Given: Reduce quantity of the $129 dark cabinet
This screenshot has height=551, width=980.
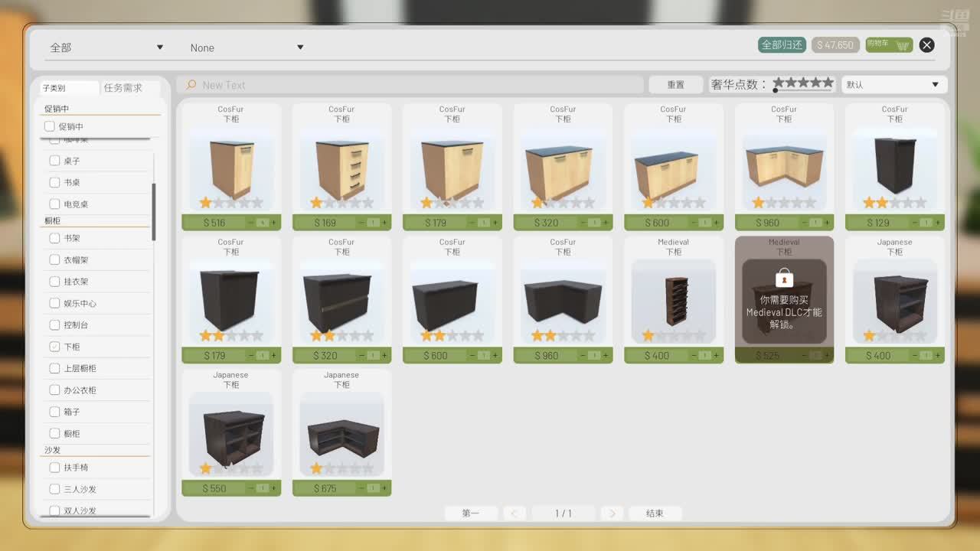Looking at the screenshot, I should pos(915,223).
